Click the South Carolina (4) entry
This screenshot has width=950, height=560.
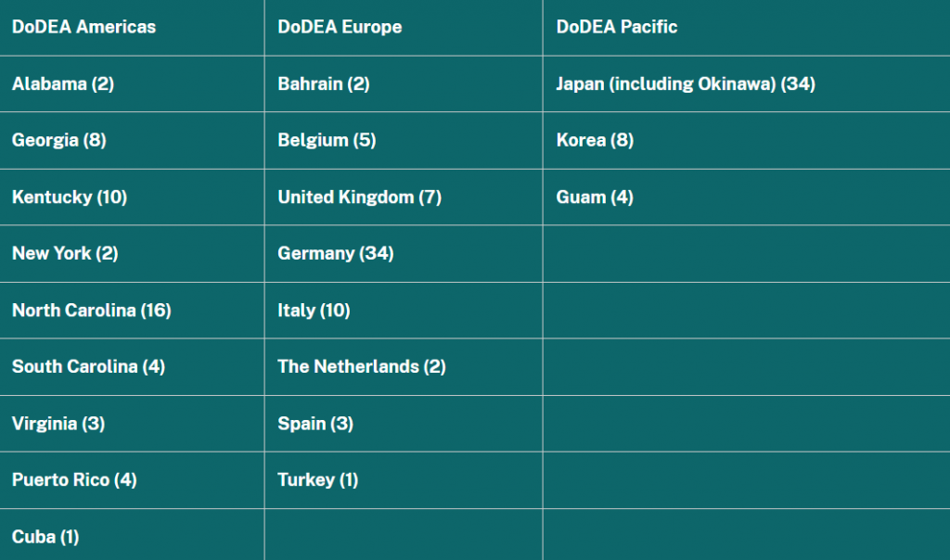pos(88,367)
